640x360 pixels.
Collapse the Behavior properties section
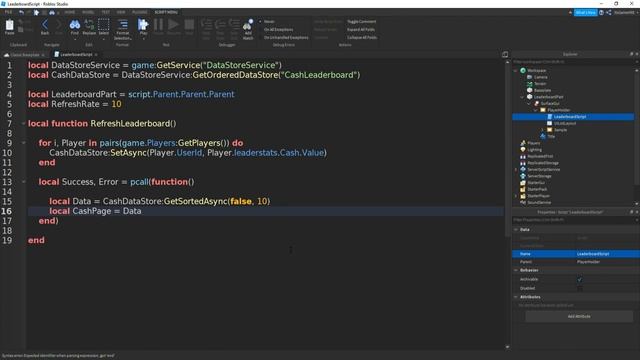click(516, 270)
